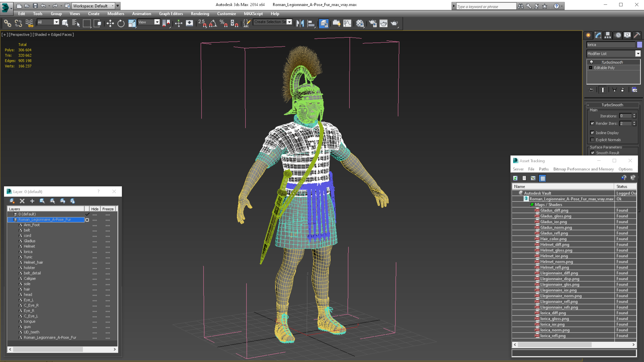Select the Select and Move tool
644x362 pixels.
click(110, 23)
